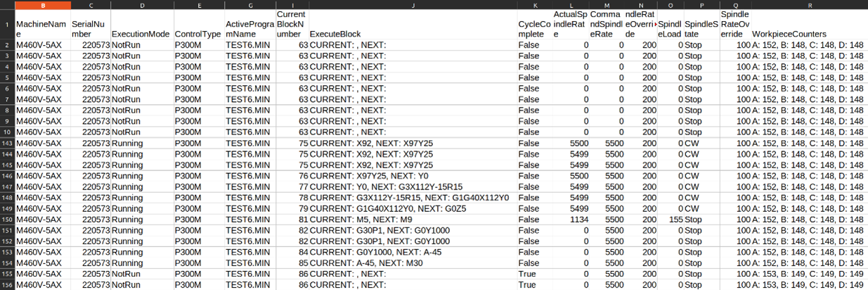Click row number 143 header
Screen dimensions: 868x290
tap(7, 143)
